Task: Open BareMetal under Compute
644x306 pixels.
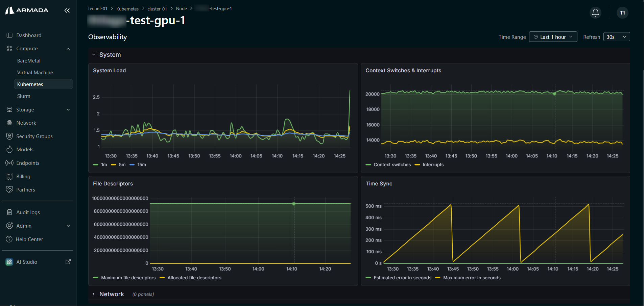Action: (29, 60)
